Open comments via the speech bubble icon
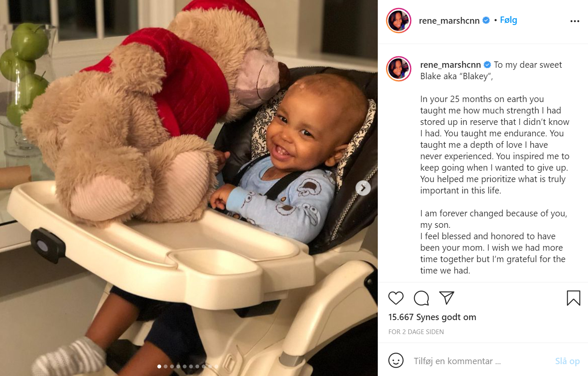 tap(421, 298)
